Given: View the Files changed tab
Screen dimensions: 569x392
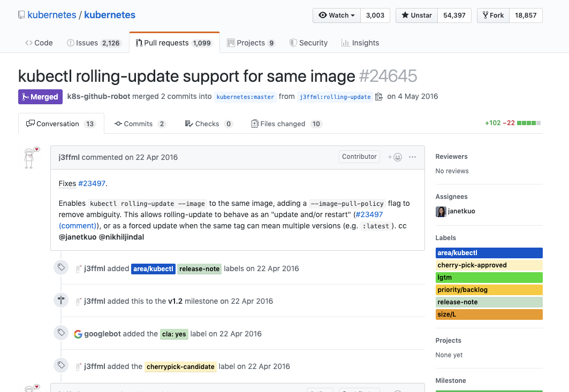Looking at the screenshot, I should pyautogui.click(x=286, y=124).
